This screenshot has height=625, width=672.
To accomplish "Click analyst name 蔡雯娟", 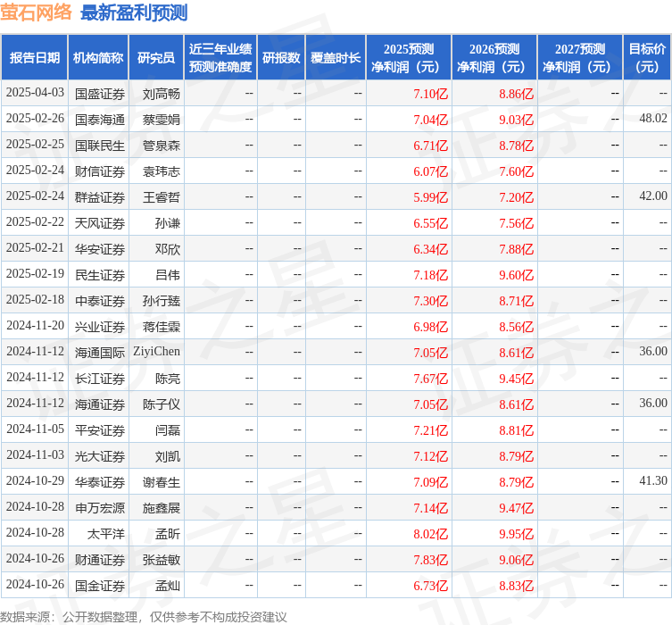I will (162, 119).
